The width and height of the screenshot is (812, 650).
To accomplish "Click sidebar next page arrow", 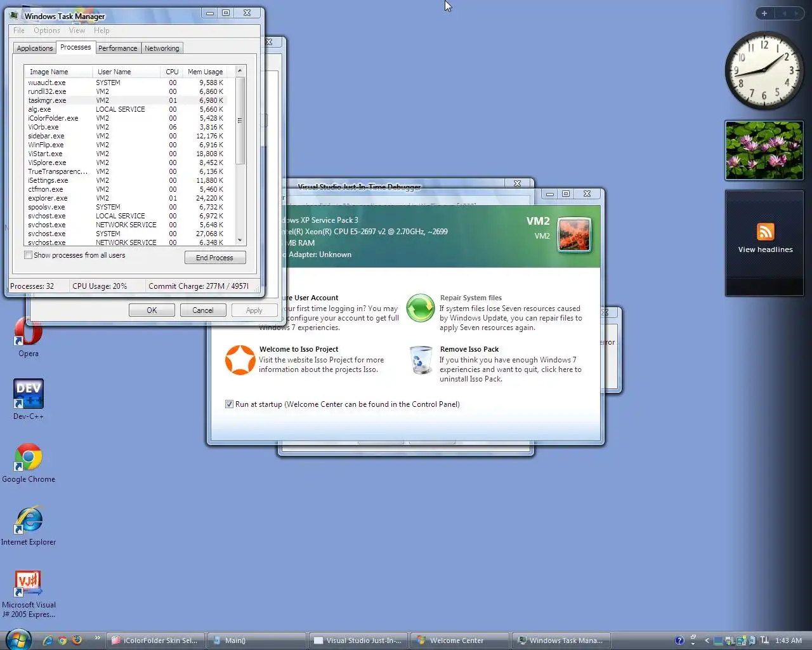I will (797, 13).
